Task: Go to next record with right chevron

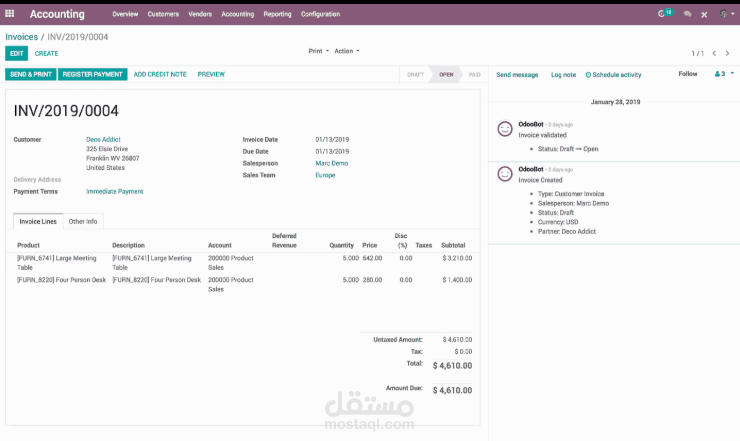Action: (727, 53)
